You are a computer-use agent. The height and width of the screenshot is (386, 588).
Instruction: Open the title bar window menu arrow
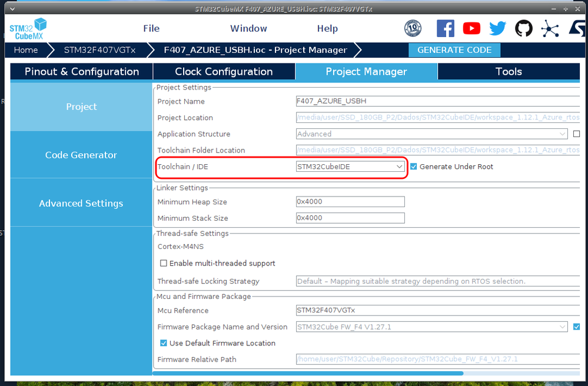12,9
